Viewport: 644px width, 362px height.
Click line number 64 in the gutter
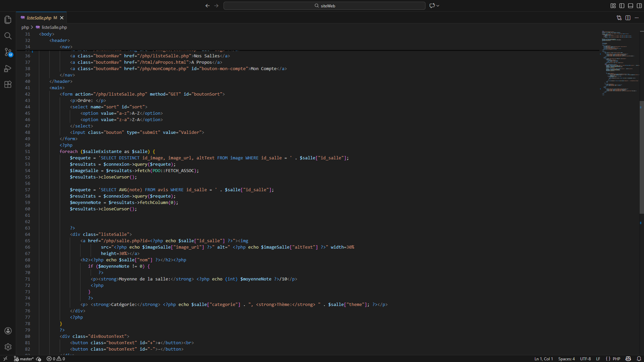click(28, 235)
